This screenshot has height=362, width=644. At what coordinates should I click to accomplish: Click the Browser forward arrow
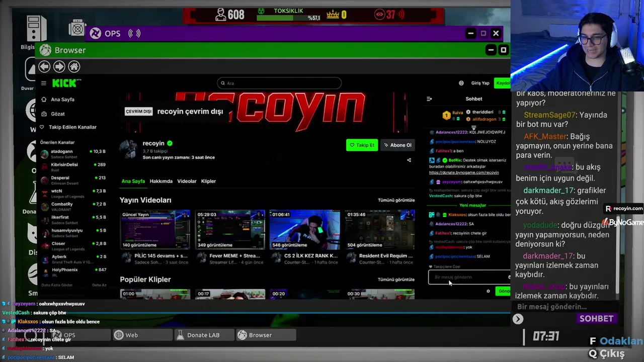[x=59, y=66]
